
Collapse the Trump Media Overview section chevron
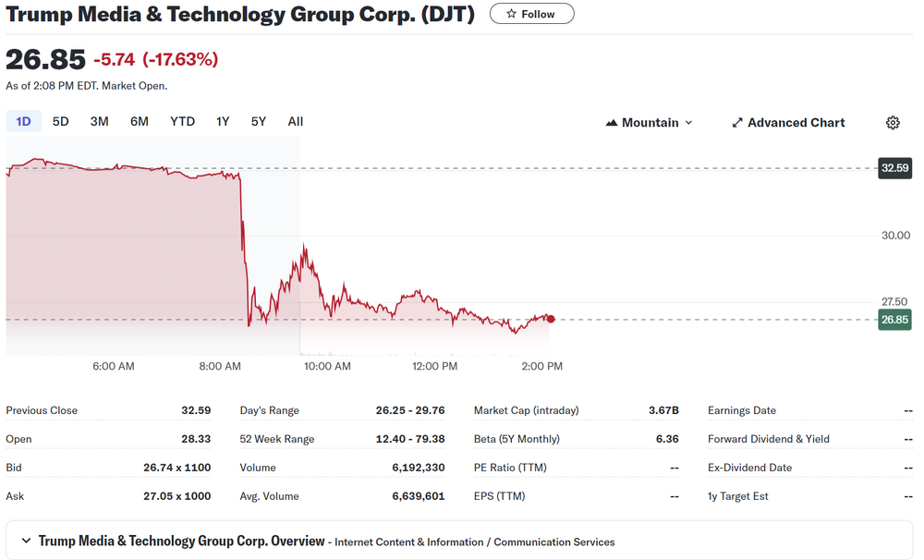(25, 541)
